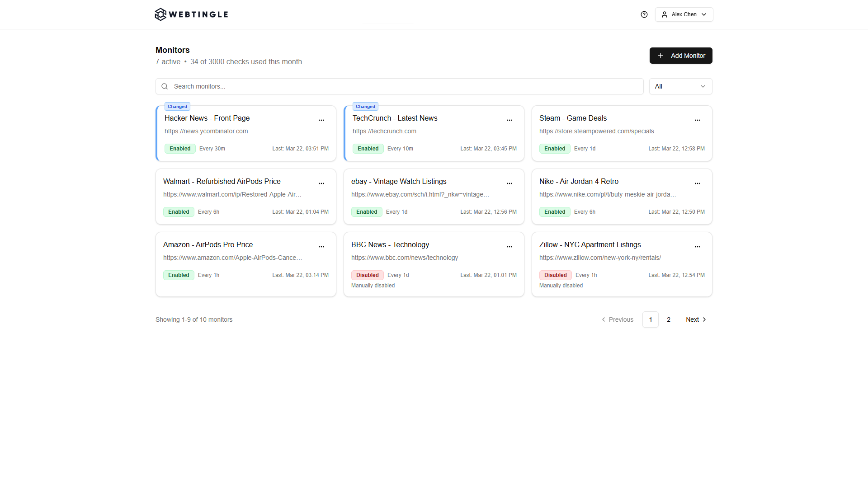Go to the Previous page

617,319
